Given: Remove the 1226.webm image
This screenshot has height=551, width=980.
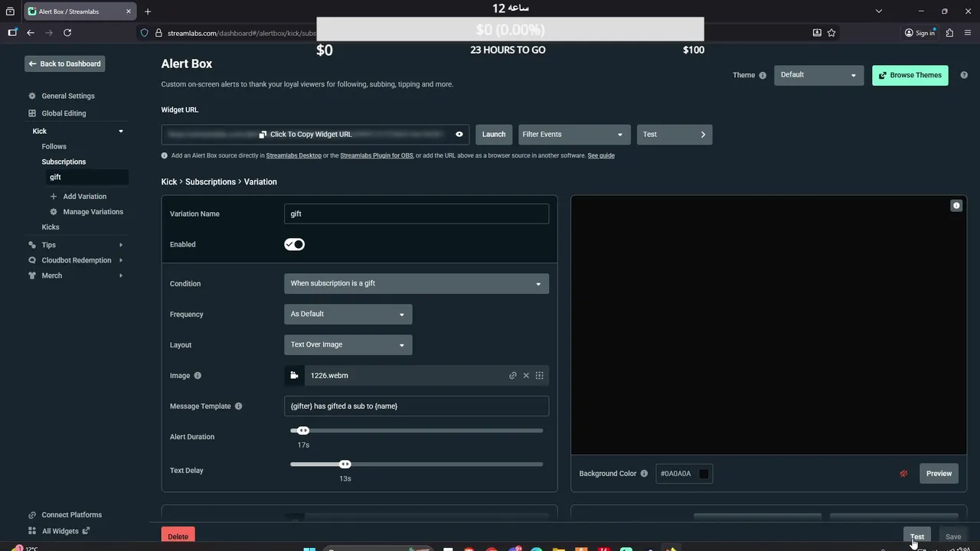Looking at the screenshot, I should pos(526,375).
